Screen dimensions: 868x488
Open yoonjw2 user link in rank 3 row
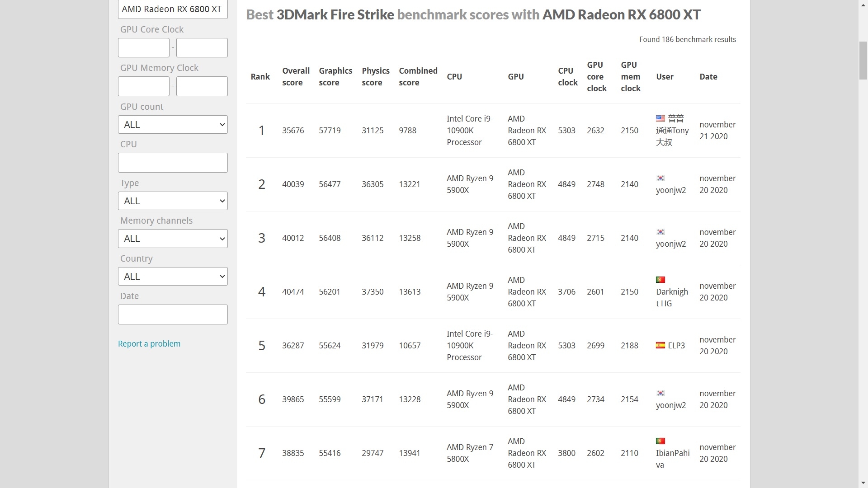click(671, 244)
